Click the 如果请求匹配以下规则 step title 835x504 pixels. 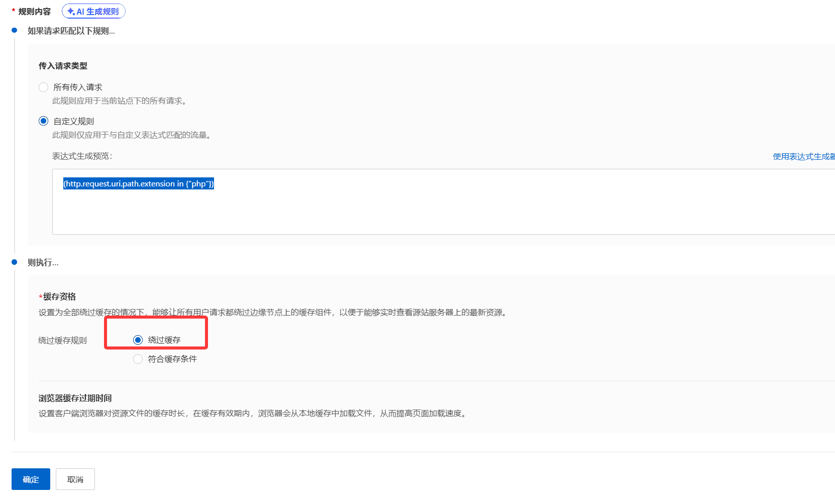tap(71, 31)
